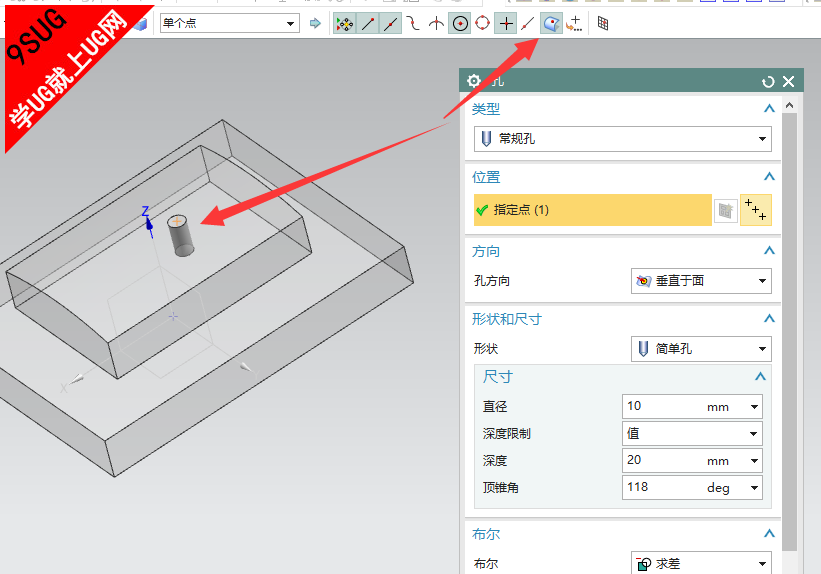Toggle Arc Center snap icon

coord(460,24)
